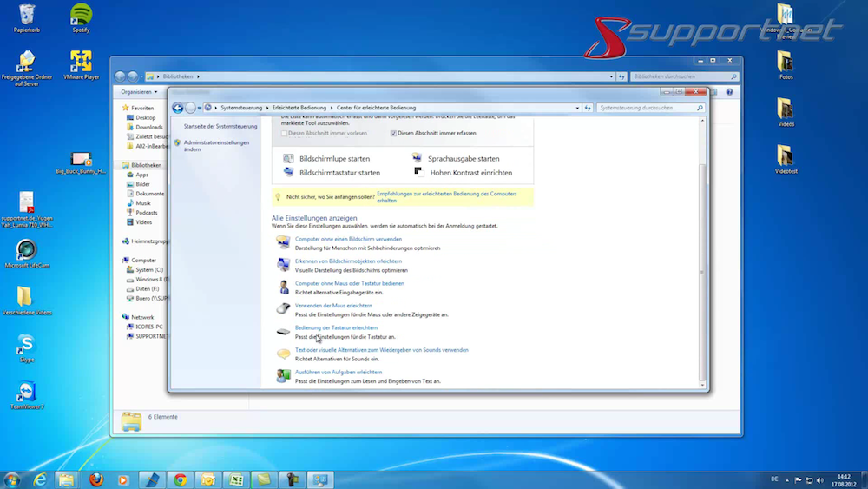
Task: Open 'Startseite der Systemsteuerung' sidebar link
Action: pyautogui.click(x=220, y=126)
